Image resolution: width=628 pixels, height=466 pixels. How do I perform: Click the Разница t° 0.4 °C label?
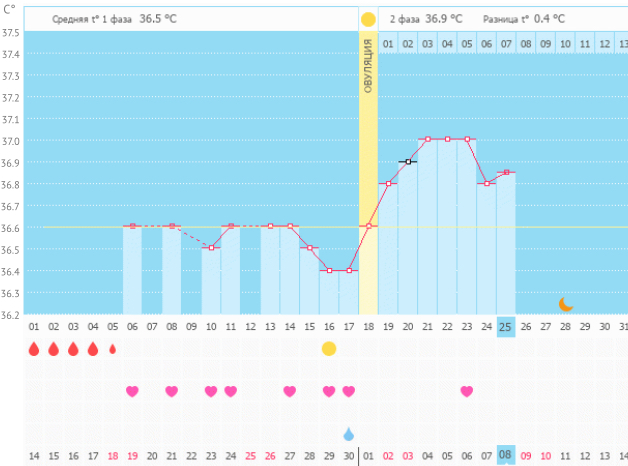pos(523,19)
